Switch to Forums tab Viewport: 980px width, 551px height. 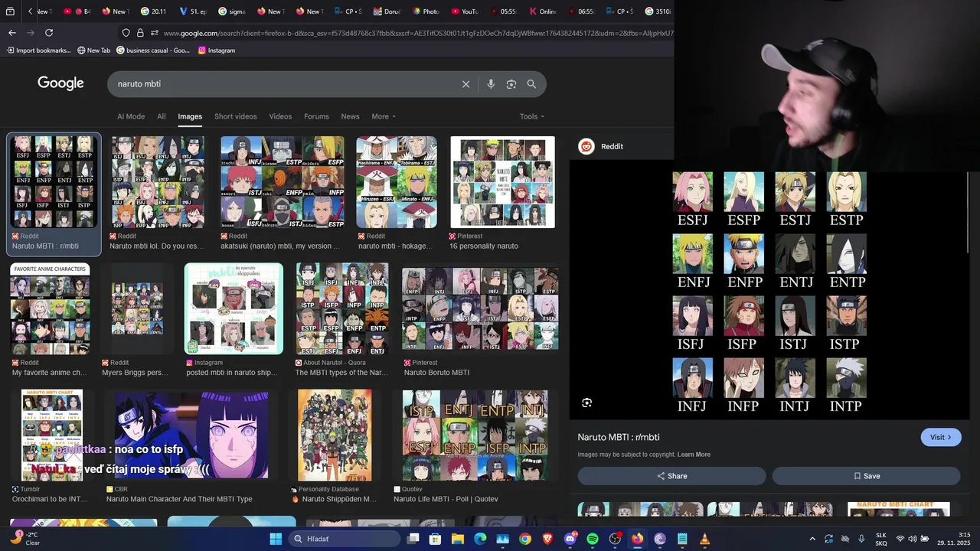coord(316,116)
